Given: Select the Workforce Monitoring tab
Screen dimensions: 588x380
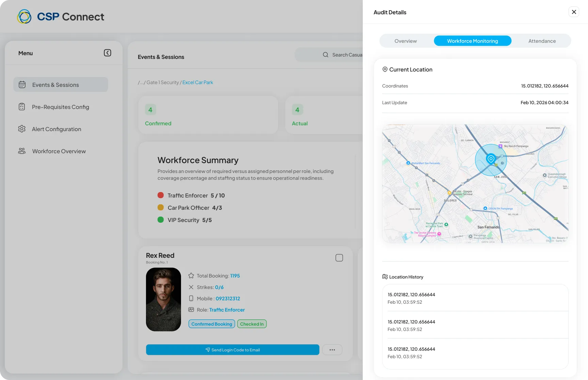Looking at the screenshot, I should 473,41.
